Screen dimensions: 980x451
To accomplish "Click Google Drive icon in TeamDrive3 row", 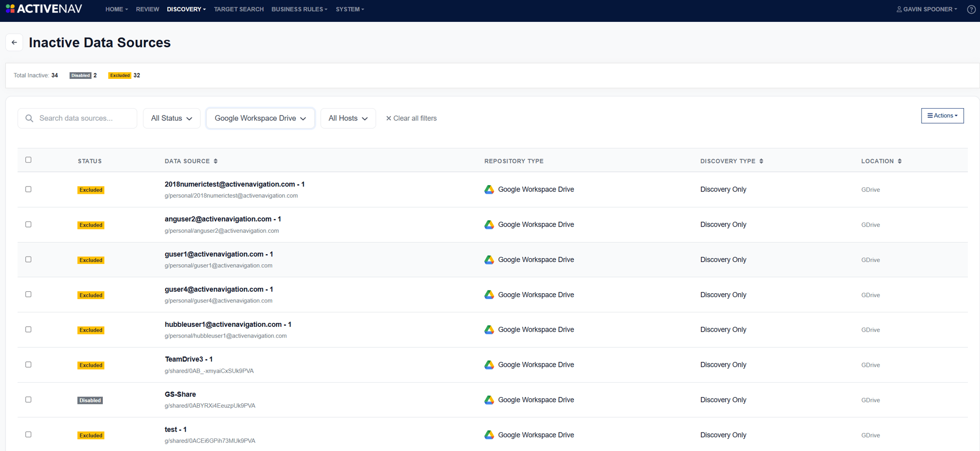I will coord(489,365).
